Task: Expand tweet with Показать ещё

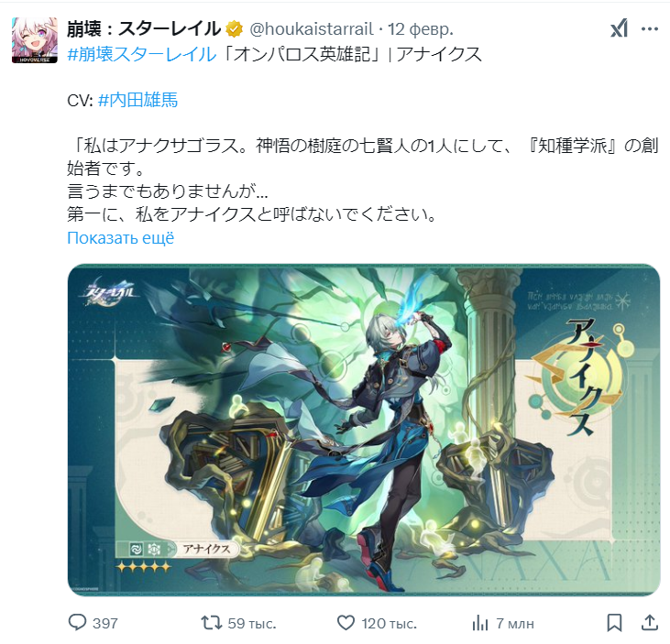Action: [x=120, y=238]
